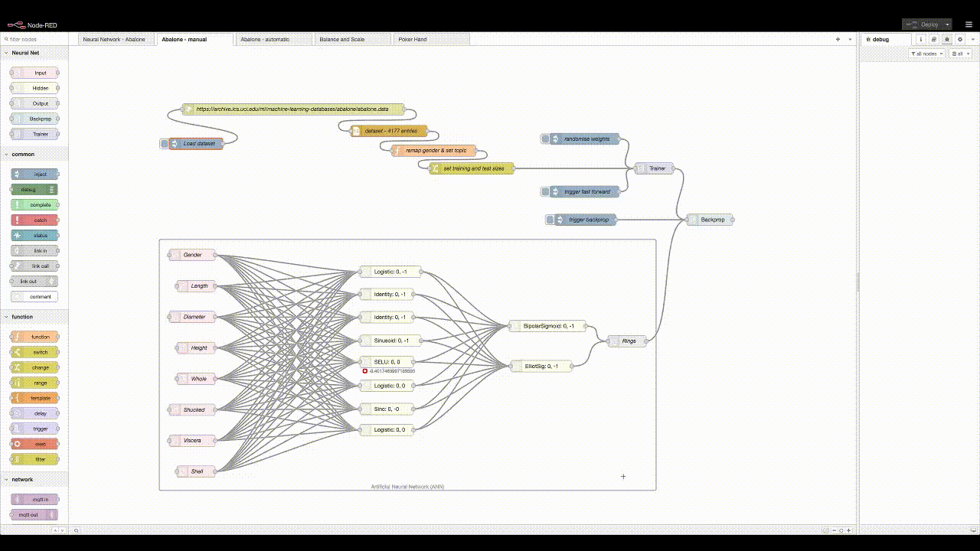The image size is (980, 551).
Task: Collapse all palette categories arrow
Action: 54,530
